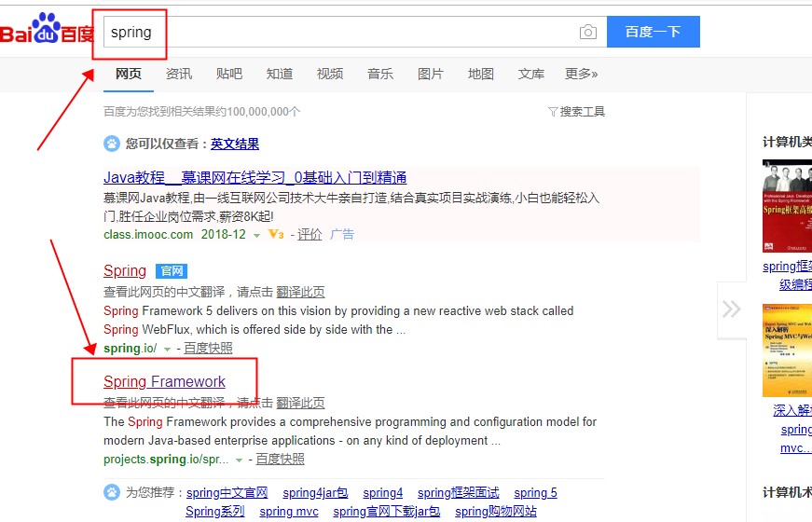
Task: Click the 英文结果 link
Action: [x=235, y=144]
